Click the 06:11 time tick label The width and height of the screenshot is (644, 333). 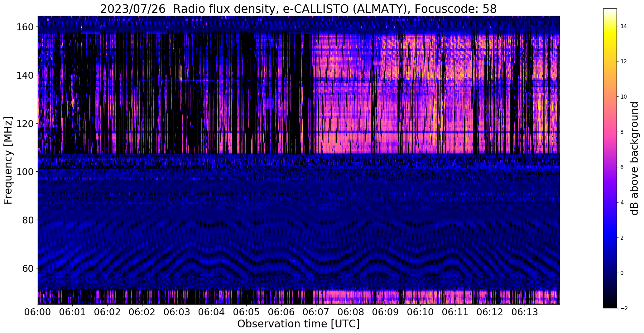455,312
